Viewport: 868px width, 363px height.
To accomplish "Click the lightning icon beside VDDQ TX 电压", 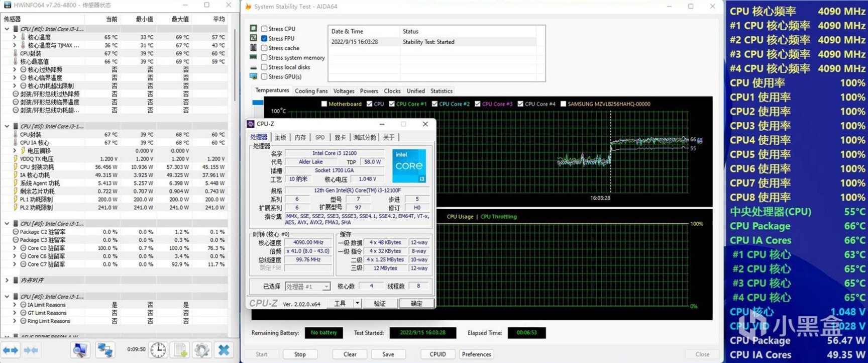I will tap(15, 159).
